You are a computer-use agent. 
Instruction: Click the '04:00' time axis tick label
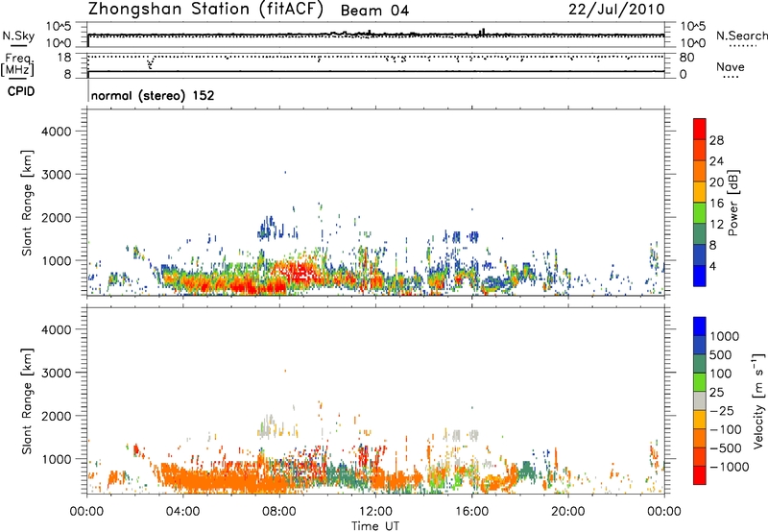tap(182, 512)
